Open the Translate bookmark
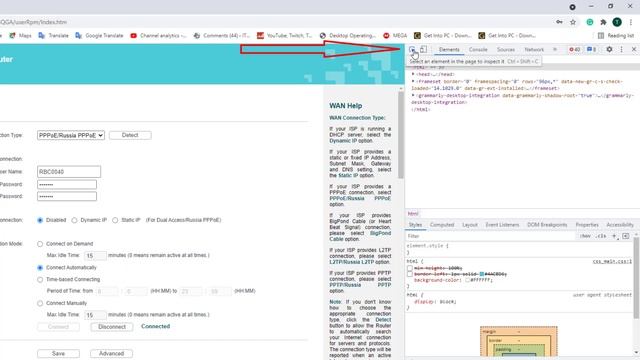 [53, 36]
